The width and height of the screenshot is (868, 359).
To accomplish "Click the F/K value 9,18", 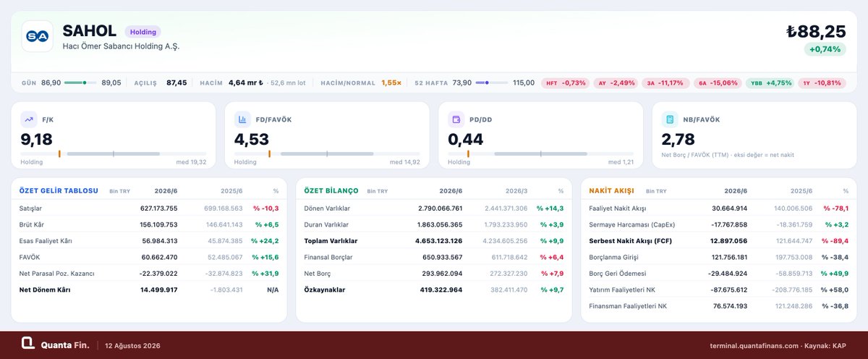I will (x=37, y=139).
